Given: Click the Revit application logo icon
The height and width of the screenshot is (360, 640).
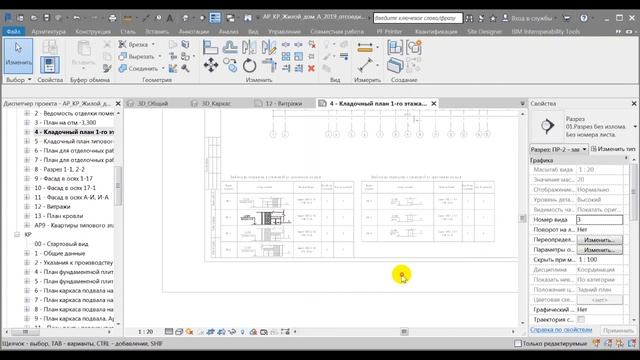Looking at the screenshot, I should tap(8, 18).
